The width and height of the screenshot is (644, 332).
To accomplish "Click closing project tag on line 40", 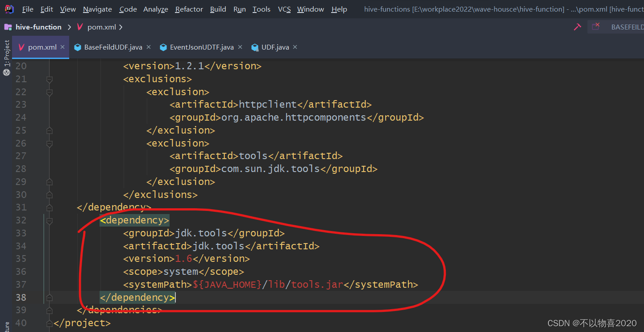I will (82, 323).
